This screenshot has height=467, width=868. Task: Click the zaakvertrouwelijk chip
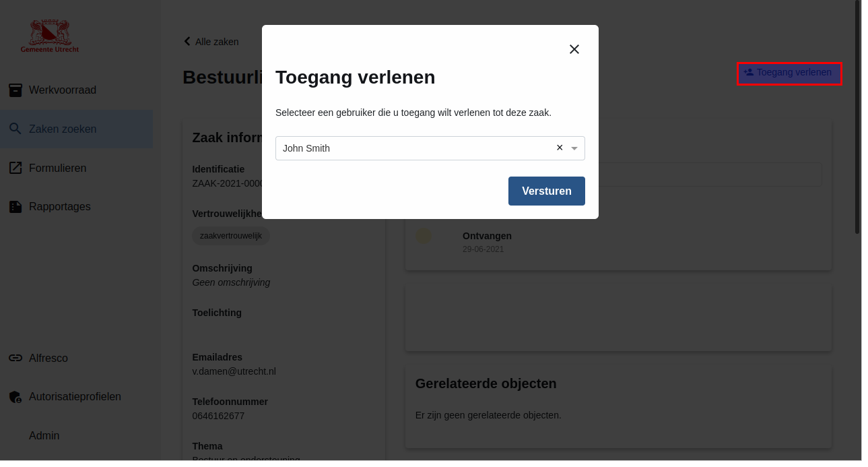pyautogui.click(x=231, y=236)
